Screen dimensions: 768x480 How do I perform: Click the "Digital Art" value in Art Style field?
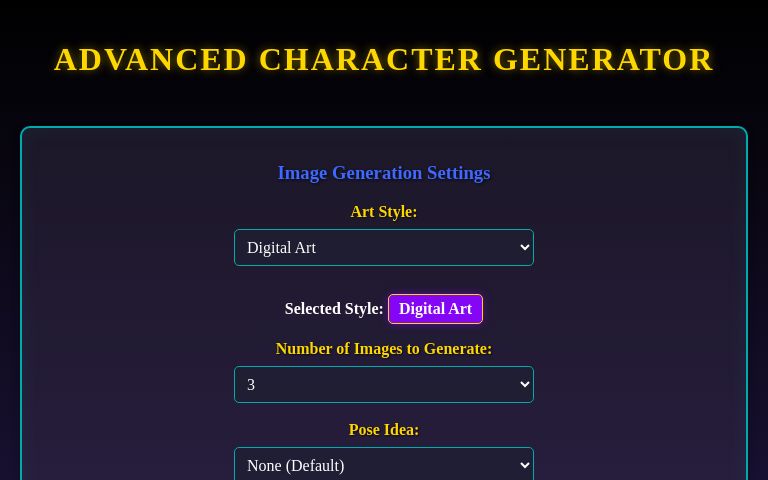(281, 248)
